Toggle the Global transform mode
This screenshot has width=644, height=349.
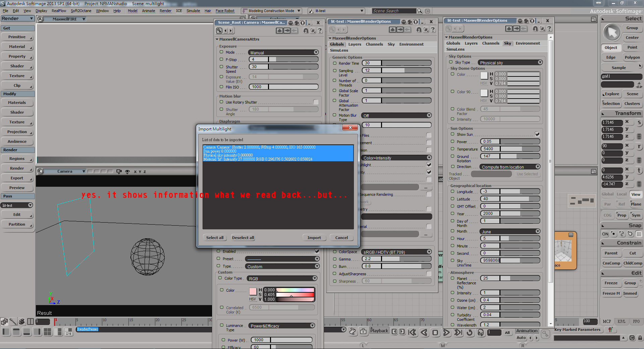pos(607,194)
